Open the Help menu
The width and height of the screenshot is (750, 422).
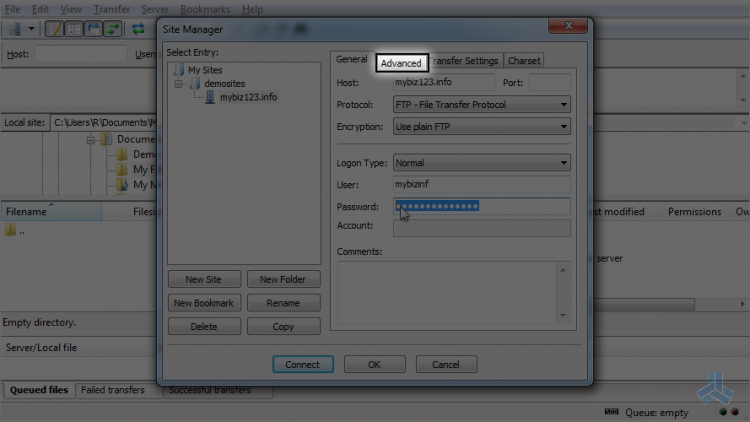click(252, 9)
